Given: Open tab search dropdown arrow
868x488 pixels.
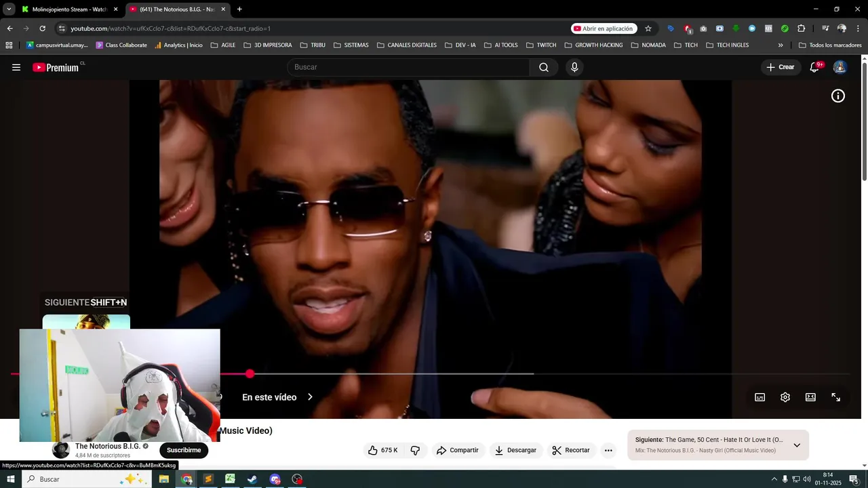Looking at the screenshot, I should (9, 9).
